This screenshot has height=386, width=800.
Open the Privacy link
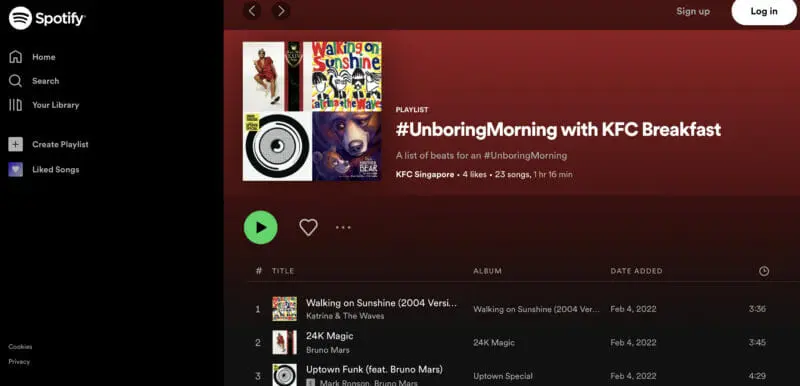tap(19, 362)
